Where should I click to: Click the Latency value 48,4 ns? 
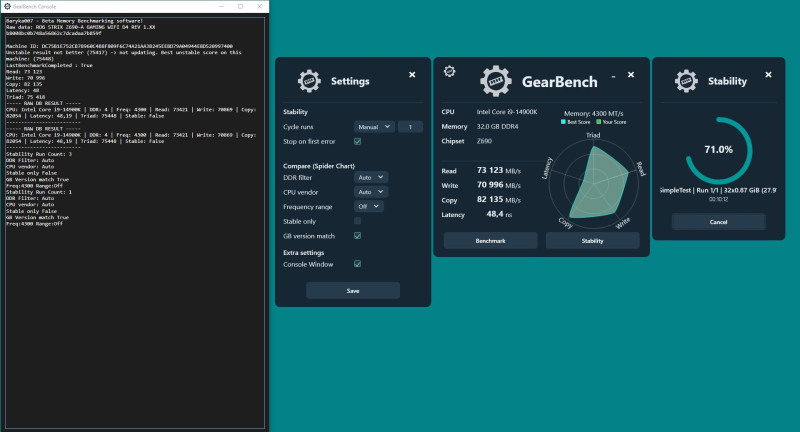point(499,214)
